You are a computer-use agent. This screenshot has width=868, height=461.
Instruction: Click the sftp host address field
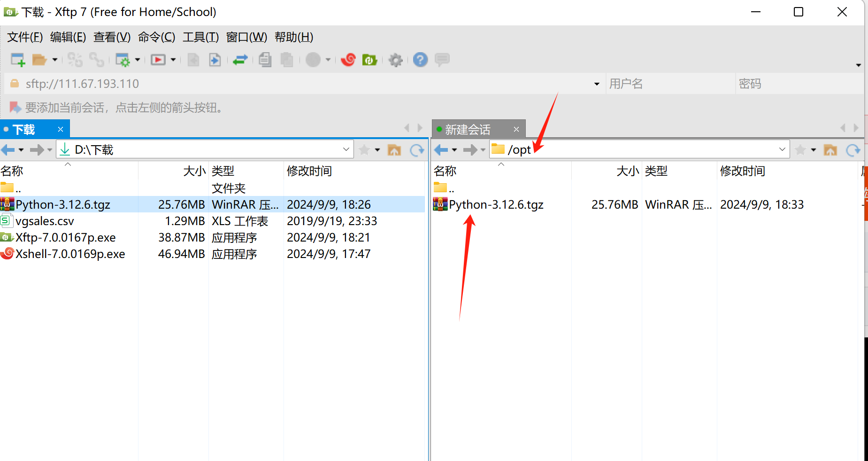point(305,84)
